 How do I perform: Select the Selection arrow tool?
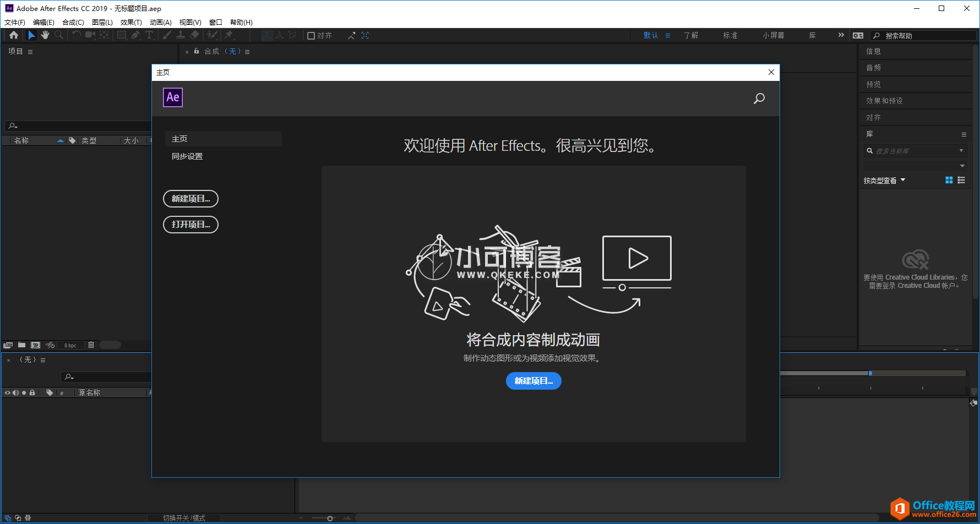(31, 35)
